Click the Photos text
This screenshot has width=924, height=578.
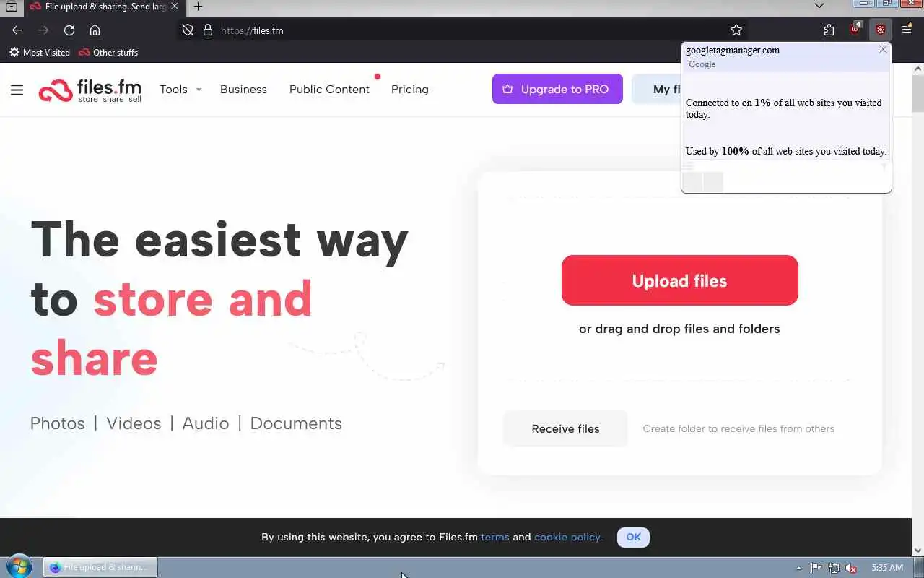[x=58, y=423]
